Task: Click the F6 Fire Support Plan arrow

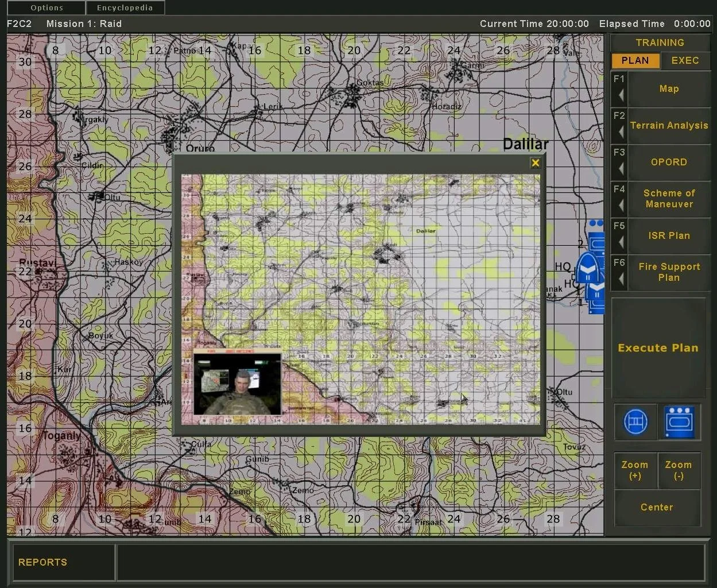Action: pos(621,279)
